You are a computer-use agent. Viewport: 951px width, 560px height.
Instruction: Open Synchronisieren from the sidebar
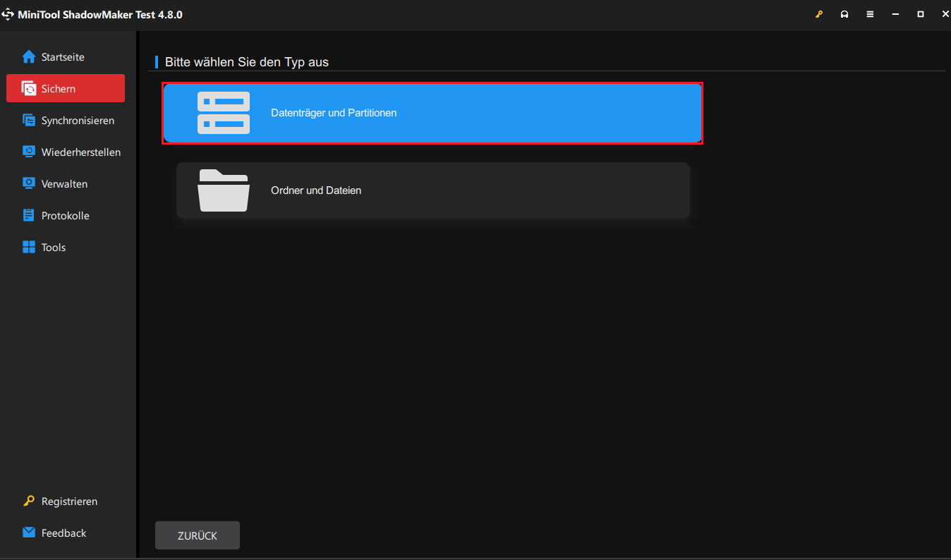pyautogui.click(x=68, y=120)
